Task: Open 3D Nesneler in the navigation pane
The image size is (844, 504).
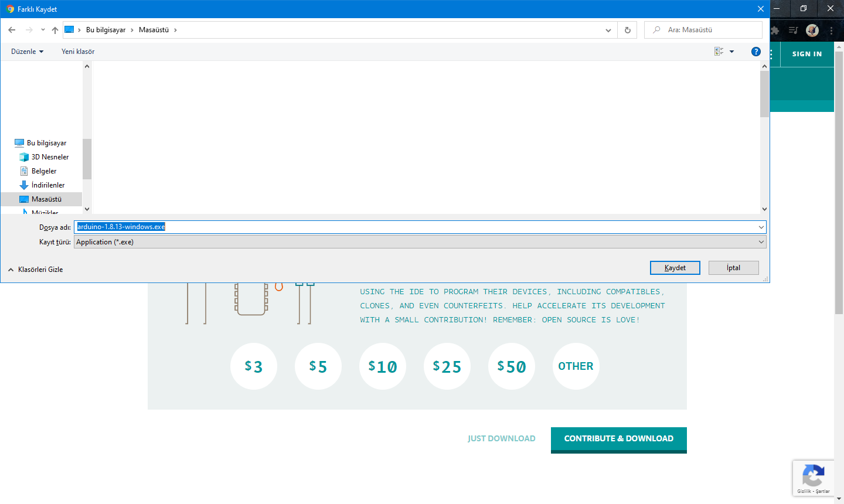Action: point(50,157)
